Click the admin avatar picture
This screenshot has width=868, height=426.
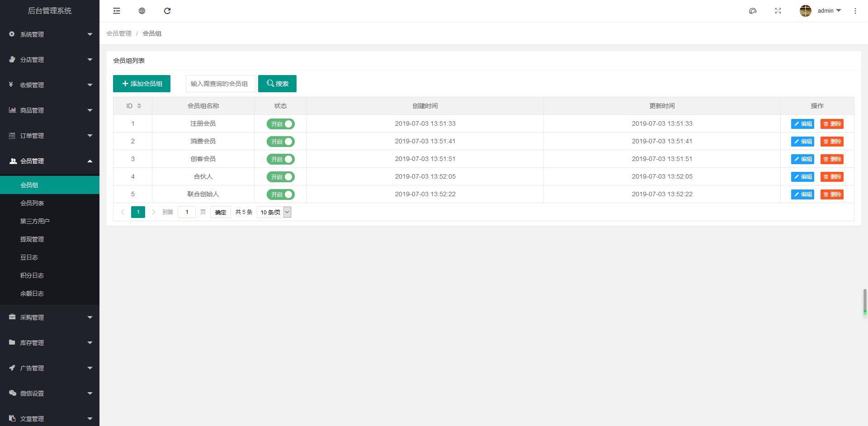[x=805, y=11]
